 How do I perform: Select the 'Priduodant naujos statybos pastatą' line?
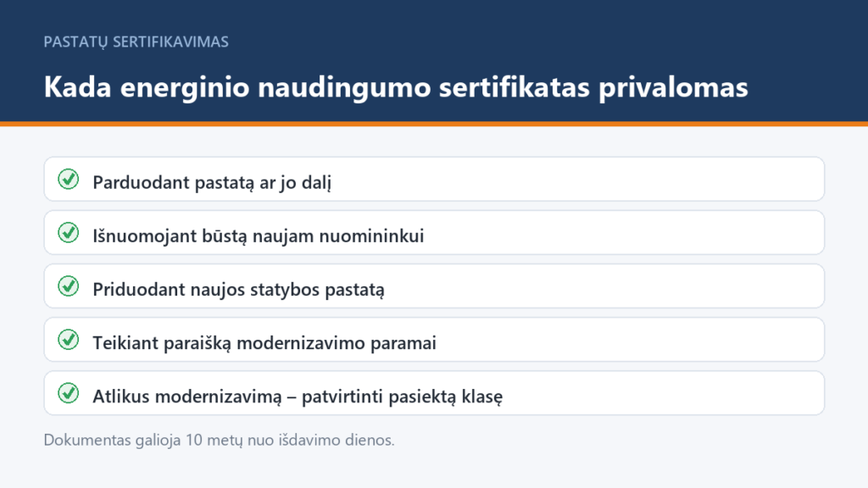point(238,290)
